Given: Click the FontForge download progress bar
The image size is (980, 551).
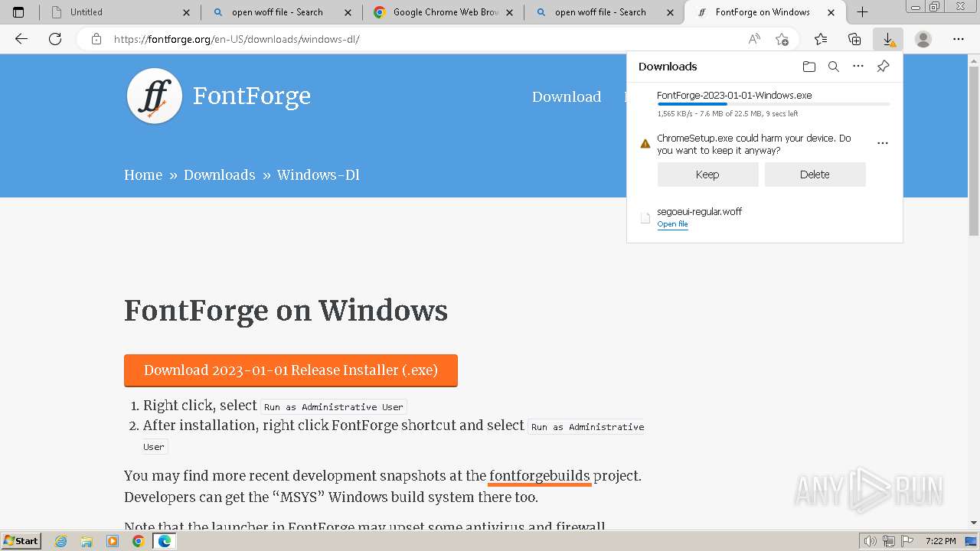Looking at the screenshot, I should tap(773, 104).
